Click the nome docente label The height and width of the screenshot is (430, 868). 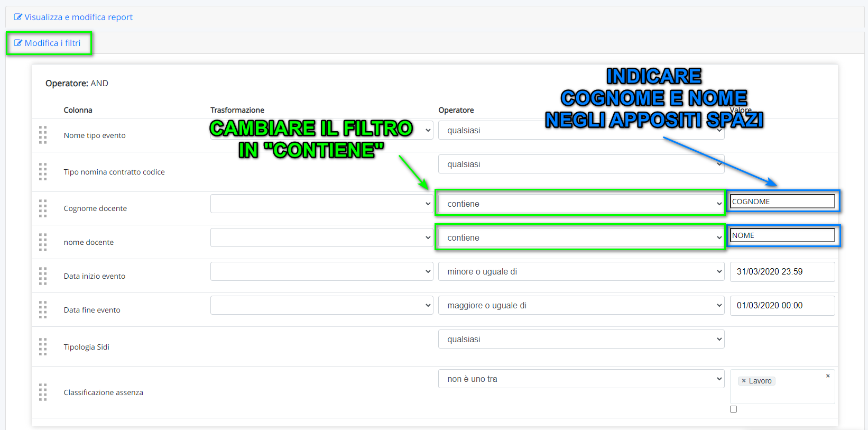pyautogui.click(x=89, y=242)
